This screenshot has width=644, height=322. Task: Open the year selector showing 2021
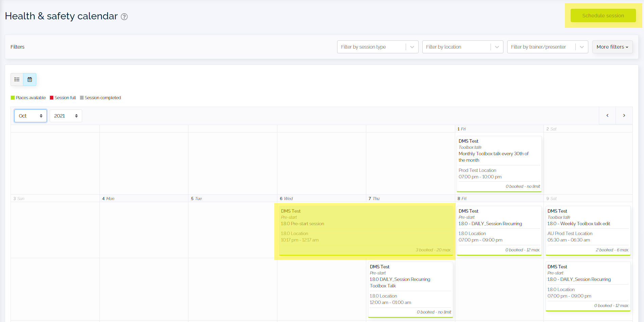click(x=66, y=115)
